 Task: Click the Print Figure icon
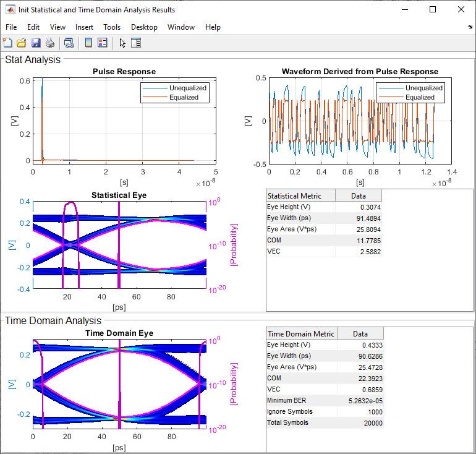[x=50, y=43]
